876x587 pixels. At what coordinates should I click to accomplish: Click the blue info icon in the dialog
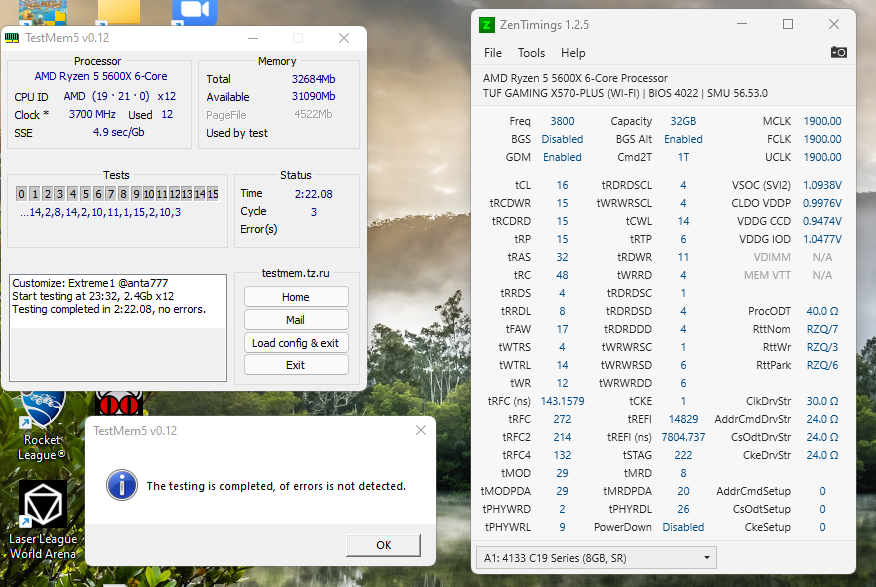[x=122, y=485]
